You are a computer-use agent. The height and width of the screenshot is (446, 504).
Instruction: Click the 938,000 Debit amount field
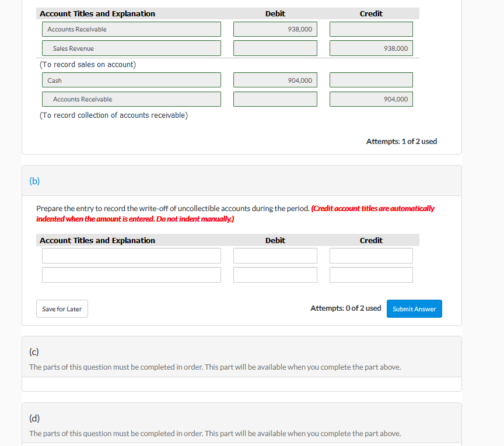[x=275, y=29]
